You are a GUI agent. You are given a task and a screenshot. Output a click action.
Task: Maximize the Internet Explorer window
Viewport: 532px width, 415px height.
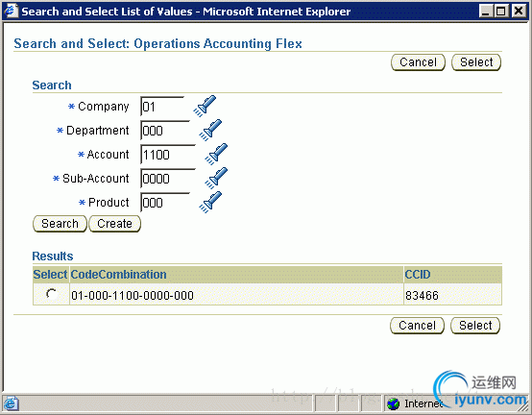(501, 12)
